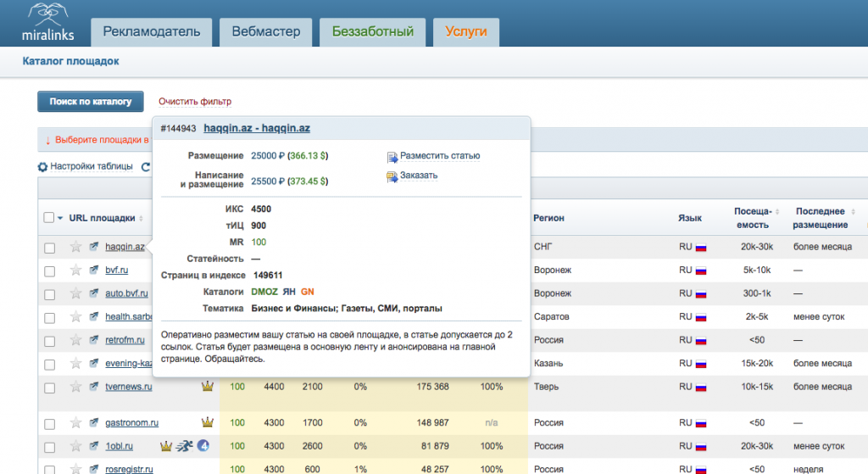Sort by Посещаемость column arrows
The height and width of the screenshot is (474, 868).
pyautogui.click(x=777, y=211)
